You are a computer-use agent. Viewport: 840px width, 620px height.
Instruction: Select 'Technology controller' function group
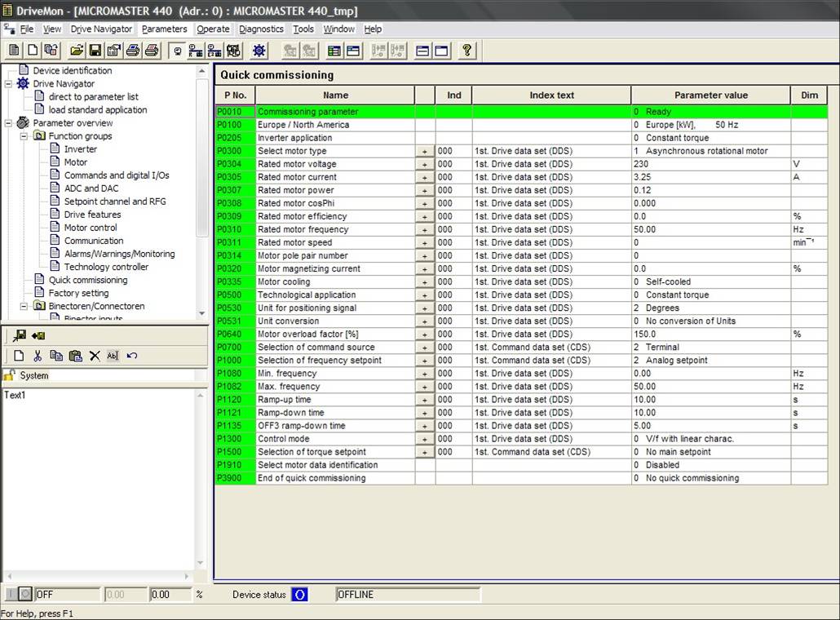107,267
